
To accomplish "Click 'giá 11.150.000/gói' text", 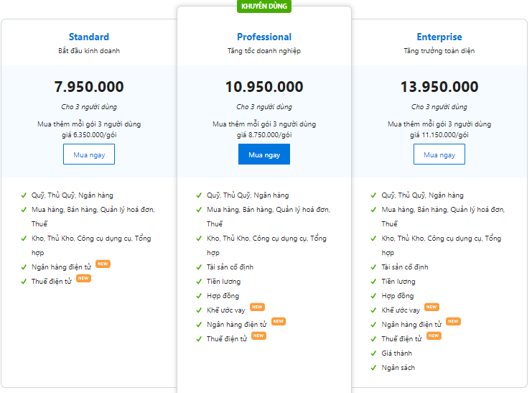I will tap(439, 135).
